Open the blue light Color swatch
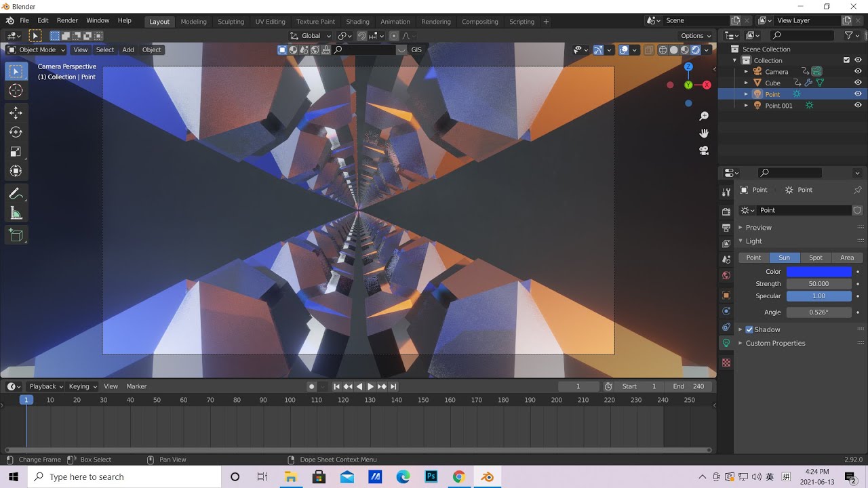 [x=818, y=272]
